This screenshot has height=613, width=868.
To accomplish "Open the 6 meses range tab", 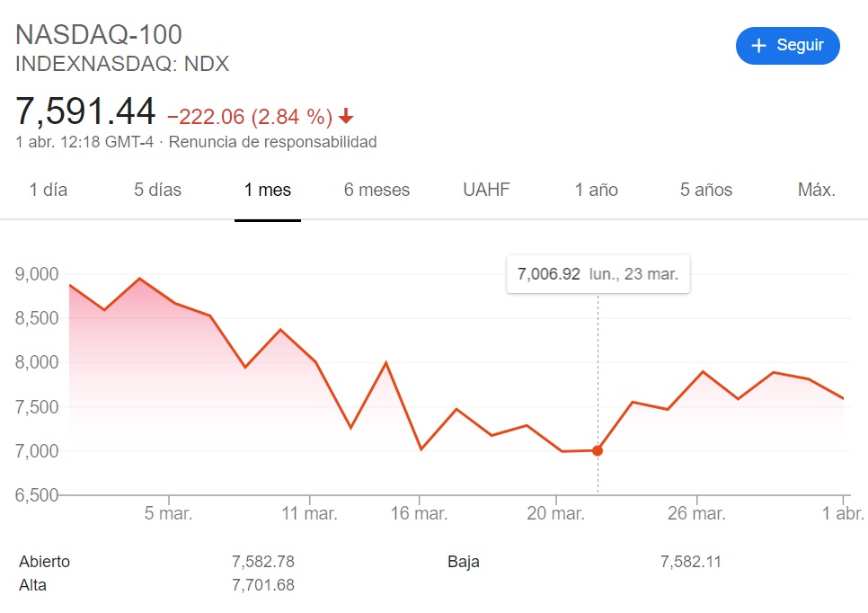I will pyautogui.click(x=377, y=190).
